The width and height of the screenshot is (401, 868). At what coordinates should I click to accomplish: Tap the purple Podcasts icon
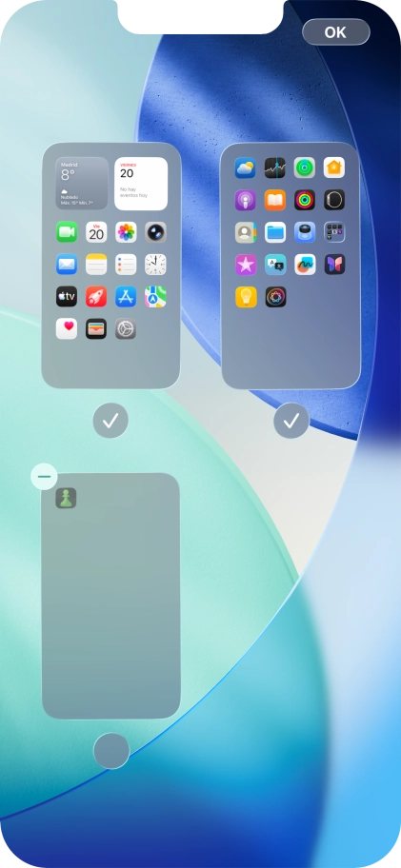(x=245, y=200)
